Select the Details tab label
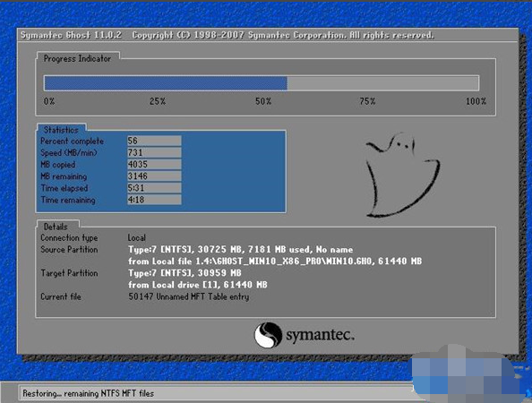This screenshot has width=532, height=403. (x=56, y=227)
